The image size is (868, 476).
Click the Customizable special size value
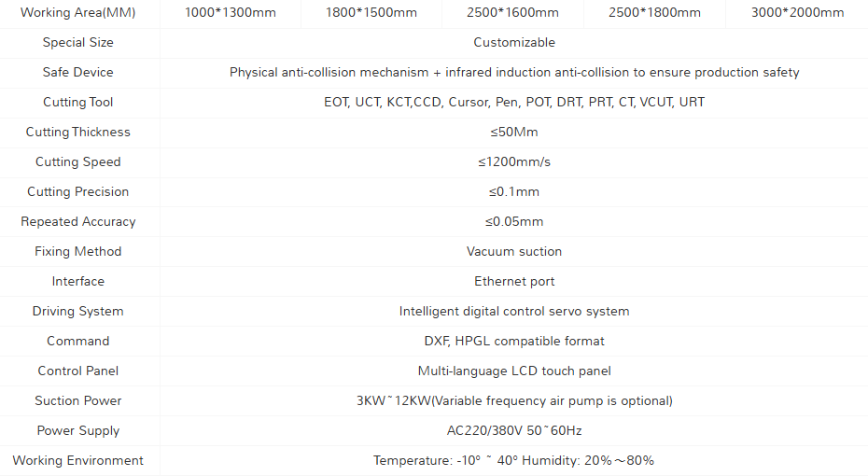coord(514,42)
